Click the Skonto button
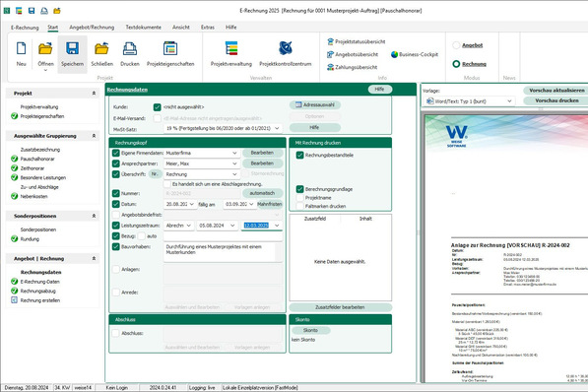 (311, 331)
